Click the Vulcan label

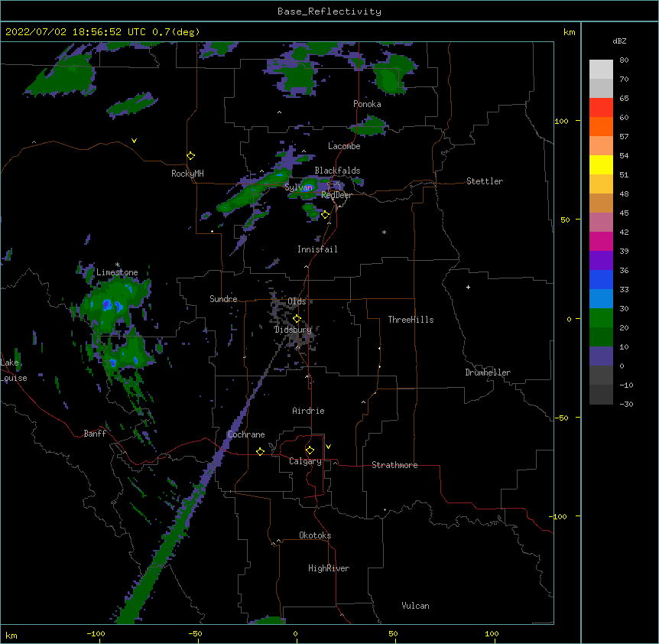pyautogui.click(x=415, y=606)
